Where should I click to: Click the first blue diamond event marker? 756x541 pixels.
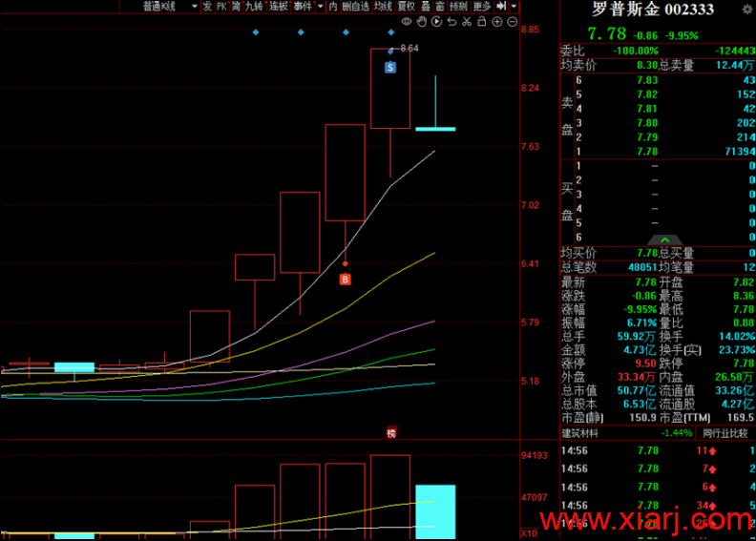256,32
